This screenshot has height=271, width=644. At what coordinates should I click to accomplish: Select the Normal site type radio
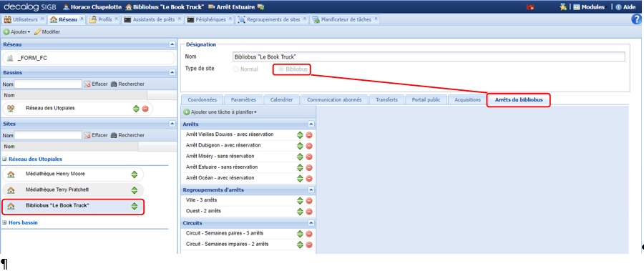pyautogui.click(x=235, y=69)
